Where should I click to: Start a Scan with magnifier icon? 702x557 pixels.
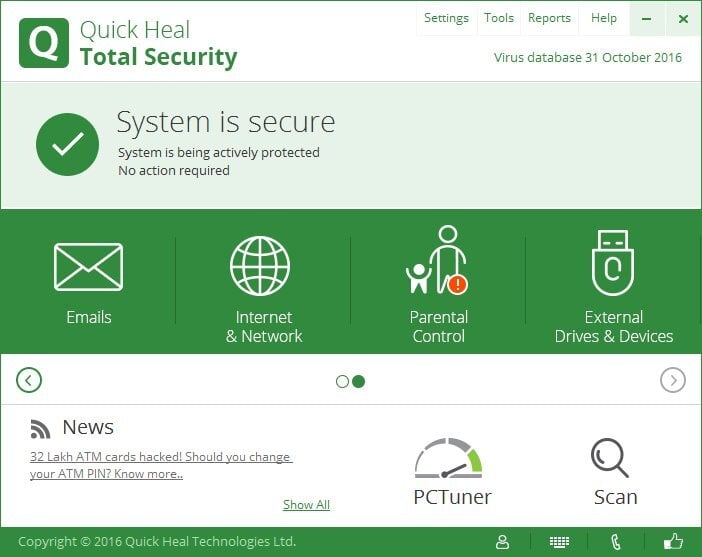[x=610, y=458]
